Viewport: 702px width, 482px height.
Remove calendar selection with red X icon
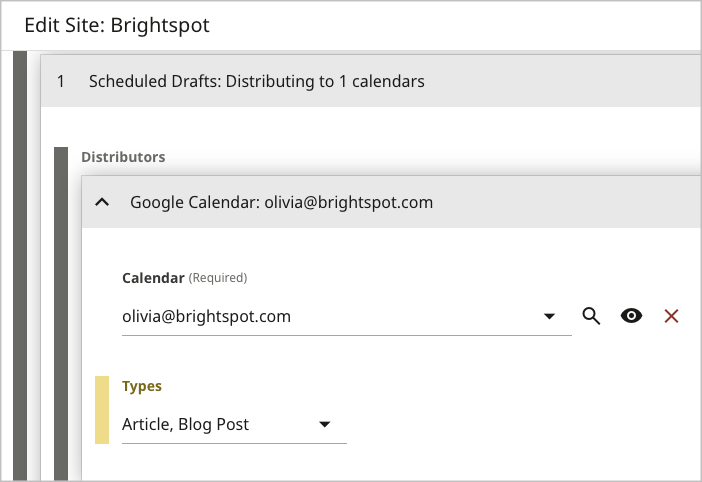pyautogui.click(x=671, y=316)
